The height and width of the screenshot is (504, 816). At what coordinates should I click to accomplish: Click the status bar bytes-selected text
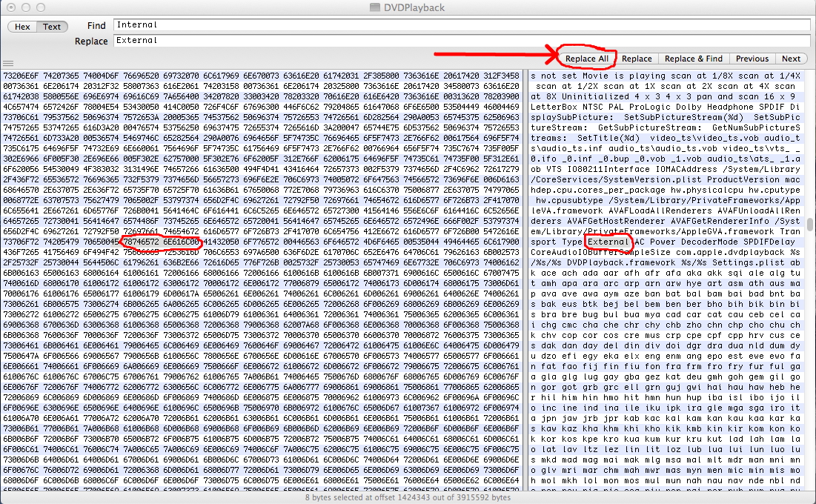tap(408, 497)
